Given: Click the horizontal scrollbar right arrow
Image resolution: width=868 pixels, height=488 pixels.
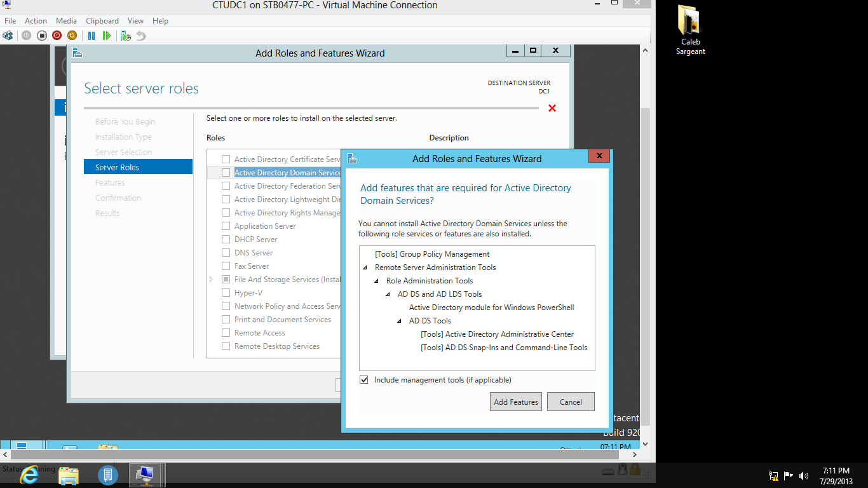Looking at the screenshot, I should (x=635, y=455).
